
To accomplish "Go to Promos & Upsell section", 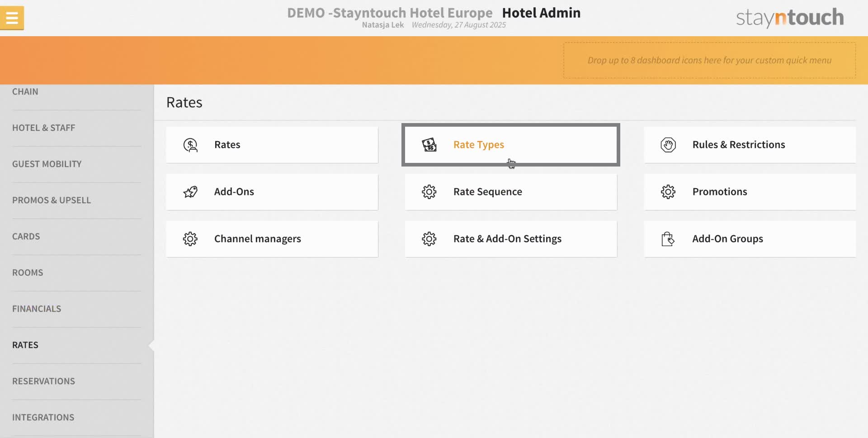I will point(52,200).
